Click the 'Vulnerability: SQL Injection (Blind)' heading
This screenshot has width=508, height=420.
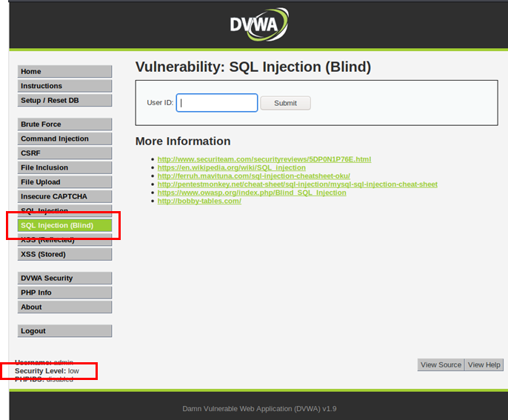(x=253, y=67)
